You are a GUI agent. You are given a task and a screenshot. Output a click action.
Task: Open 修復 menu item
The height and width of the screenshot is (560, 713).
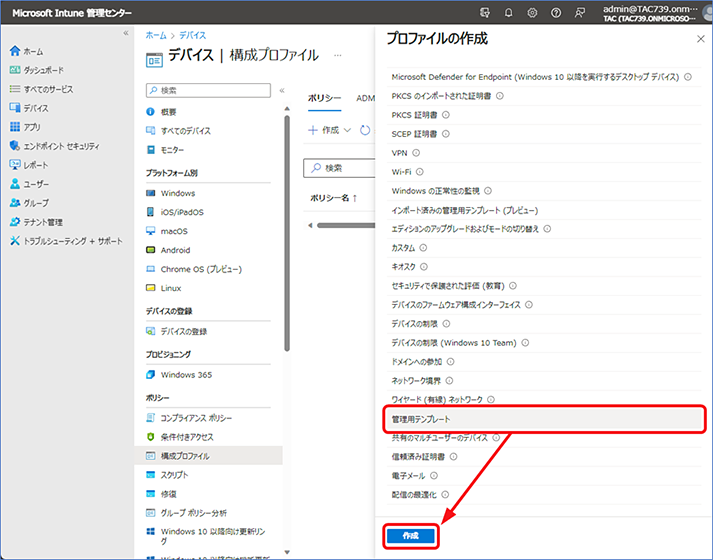161,494
